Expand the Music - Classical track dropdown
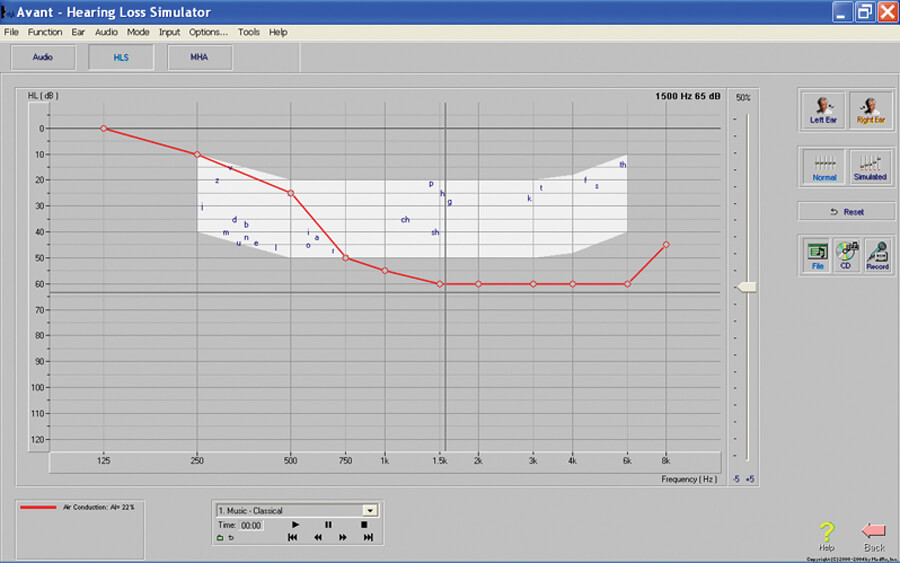Viewport: 900px width, 563px height. point(369,510)
